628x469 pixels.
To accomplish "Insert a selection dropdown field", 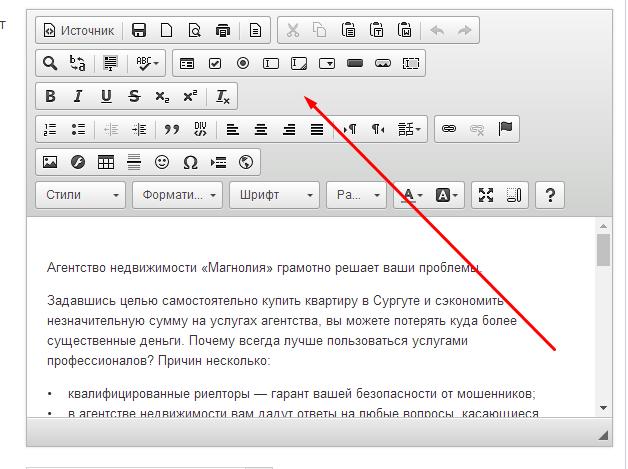I will click(x=327, y=63).
